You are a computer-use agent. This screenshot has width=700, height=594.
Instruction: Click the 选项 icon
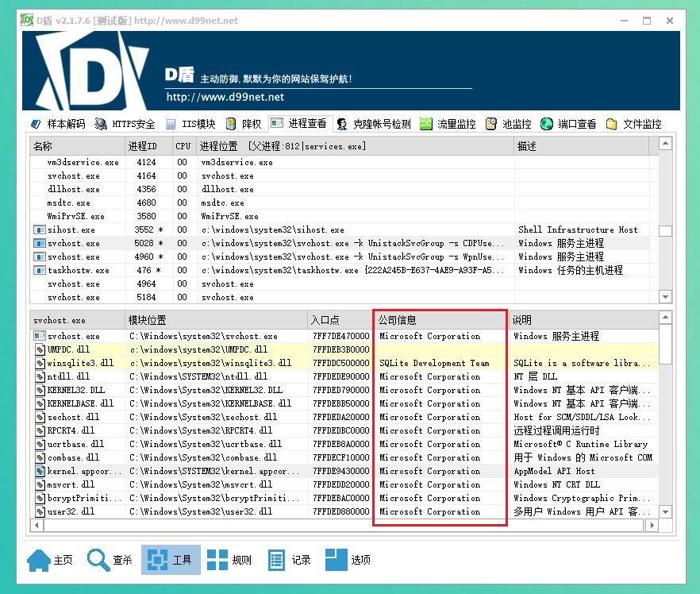(x=337, y=560)
